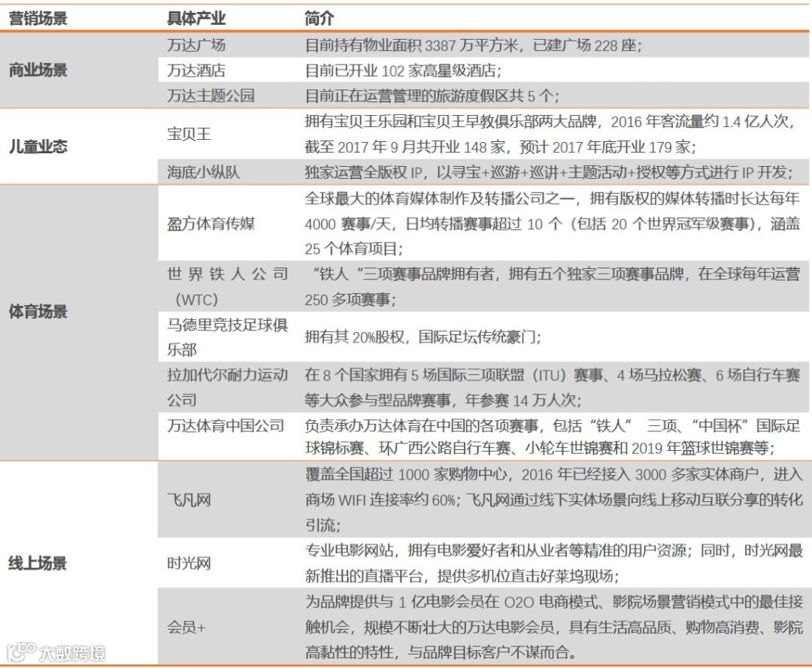
Task: Select the 盈方体育传媒 cell
Action: coord(211,223)
